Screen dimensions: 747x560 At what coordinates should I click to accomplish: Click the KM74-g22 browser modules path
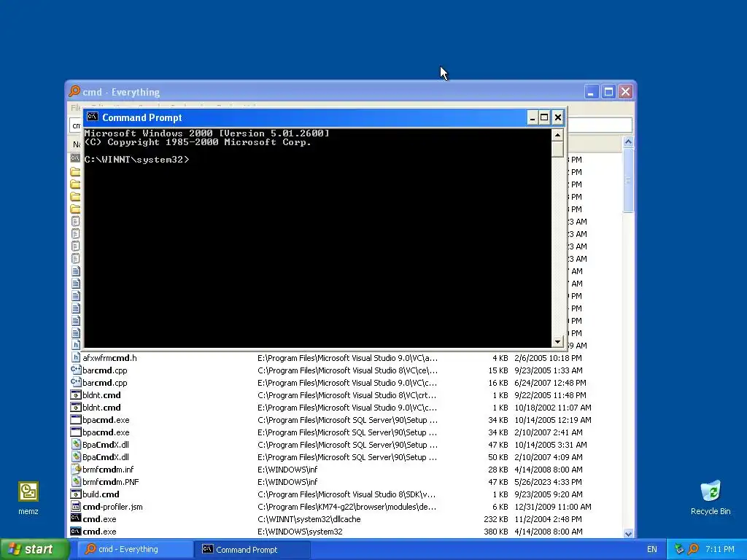[x=347, y=506]
